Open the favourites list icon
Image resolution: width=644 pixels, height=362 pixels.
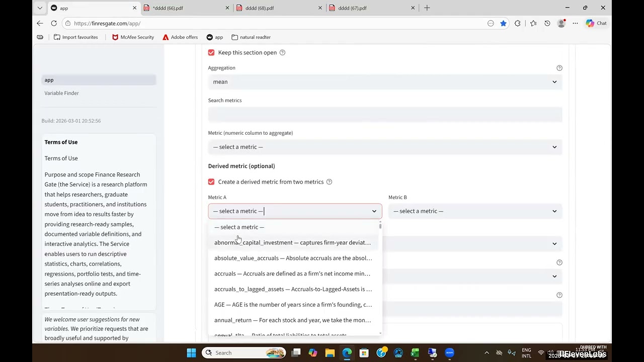click(533, 23)
